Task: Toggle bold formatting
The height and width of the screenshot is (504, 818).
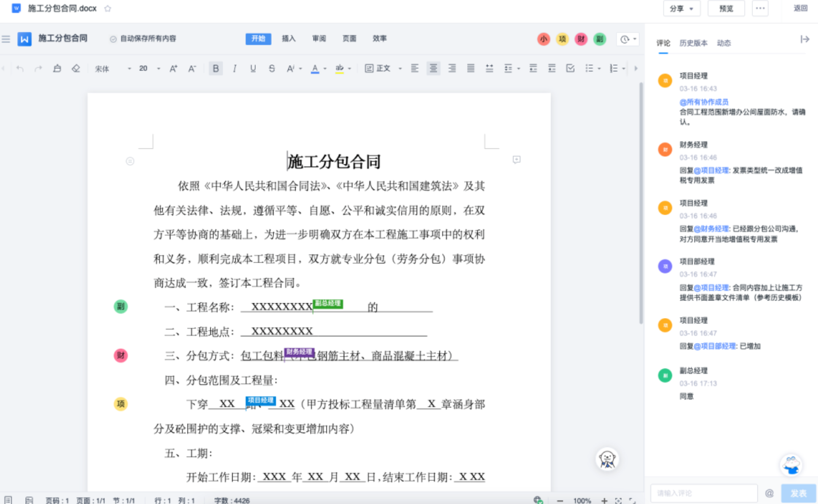Action: point(216,68)
